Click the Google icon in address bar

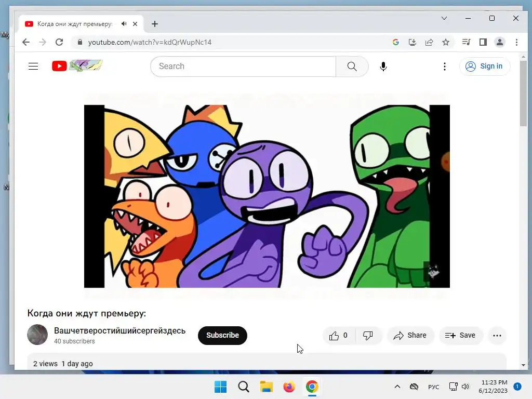(395, 42)
